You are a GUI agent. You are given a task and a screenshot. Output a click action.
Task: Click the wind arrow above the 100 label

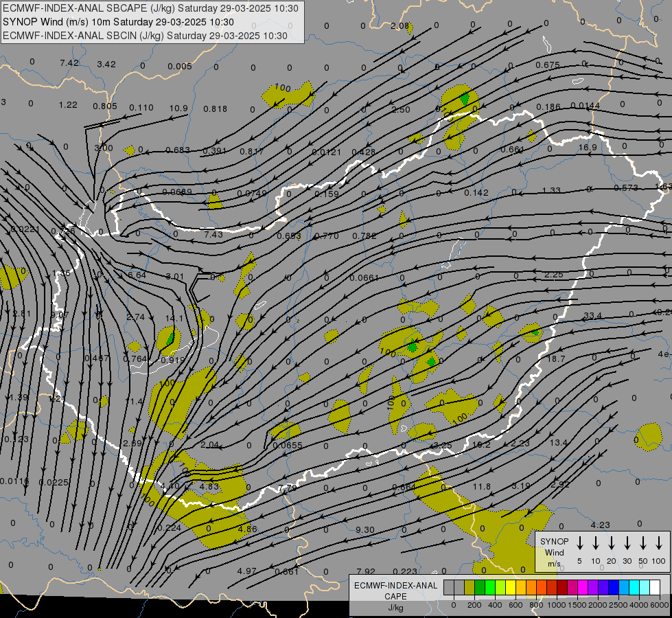659,542
